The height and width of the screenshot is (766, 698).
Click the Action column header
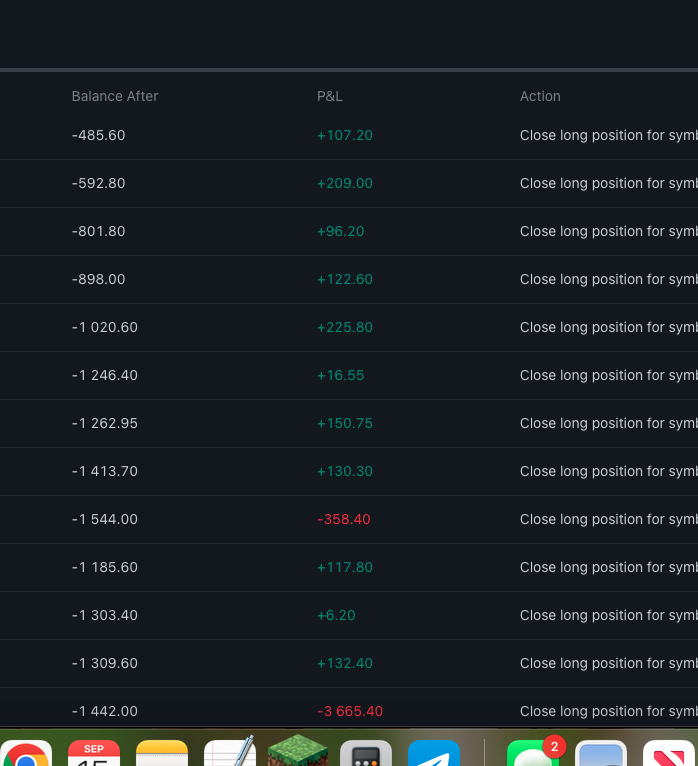click(540, 96)
